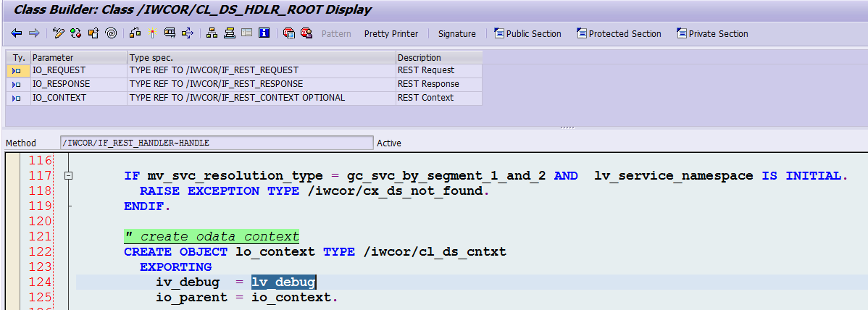868x310 pixels.
Task: Click the spiral Enhance icon
Action: 111,33
